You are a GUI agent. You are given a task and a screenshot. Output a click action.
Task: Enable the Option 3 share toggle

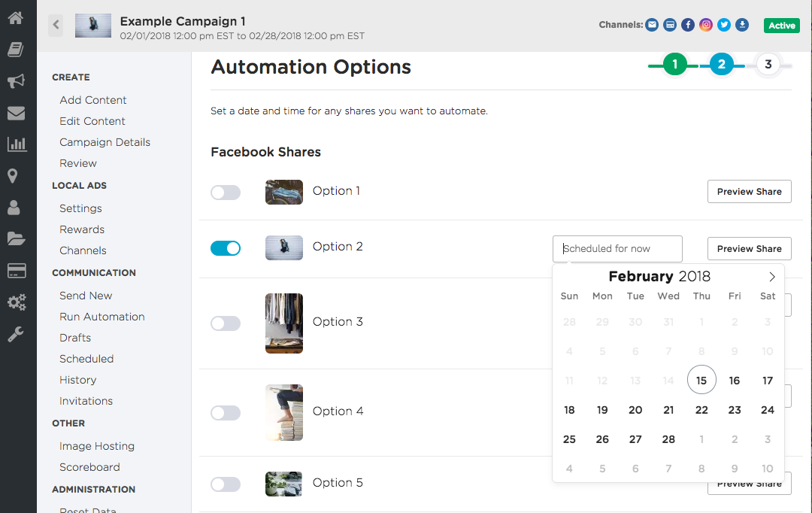(226, 323)
